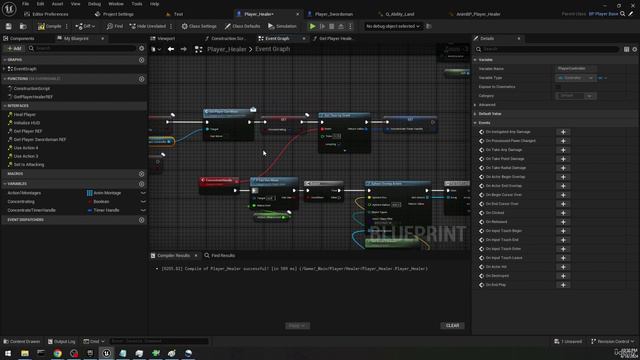The height and width of the screenshot is (360, 640).
Task: Collapse the Interfaces section
Action: tap(5, 106)
